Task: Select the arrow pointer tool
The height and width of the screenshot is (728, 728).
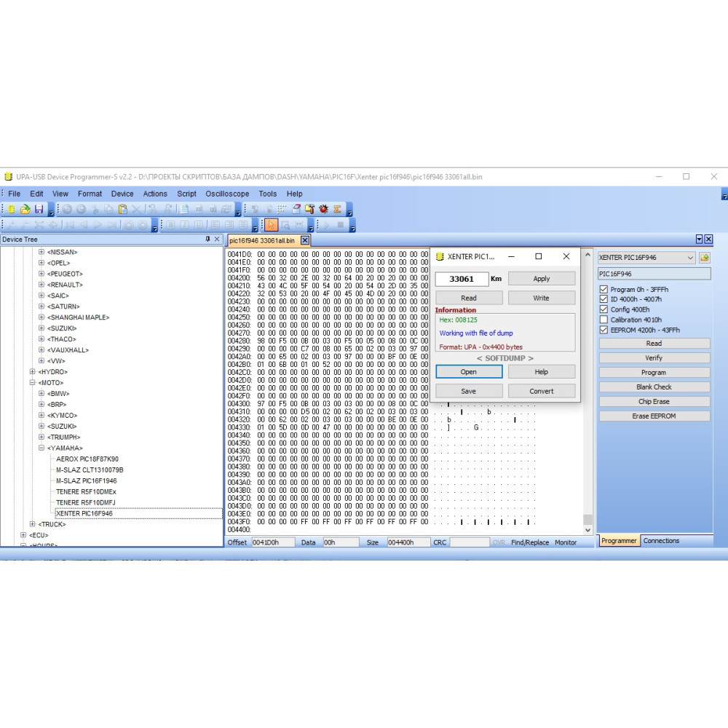Action: click(x=271, y=225)
